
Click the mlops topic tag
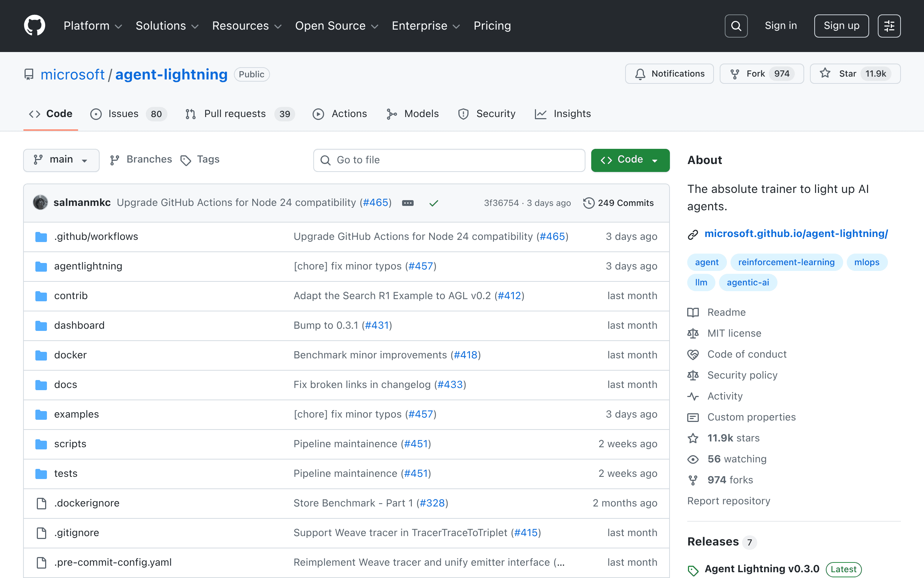pos(867,262)
